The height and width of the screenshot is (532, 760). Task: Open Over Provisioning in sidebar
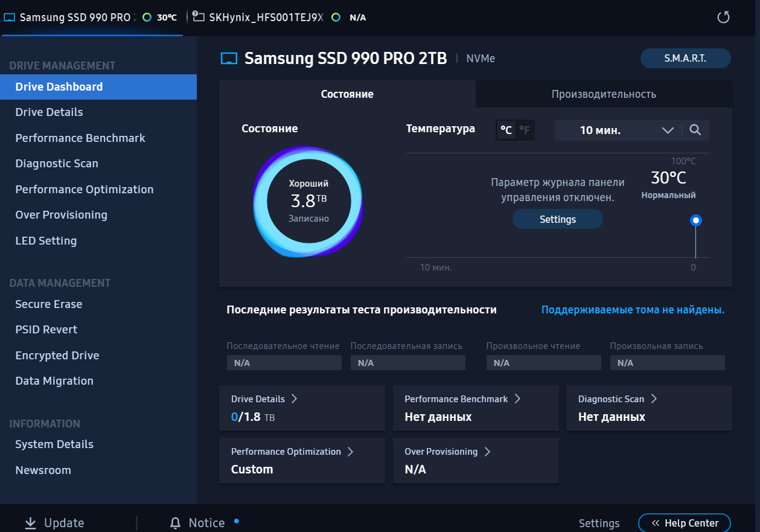[98, 215]
